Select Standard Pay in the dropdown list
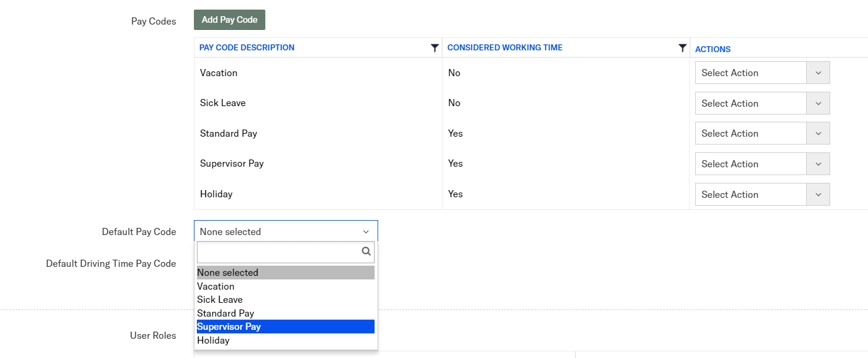Viewport: 868px width, 358px height. point(226,313)
